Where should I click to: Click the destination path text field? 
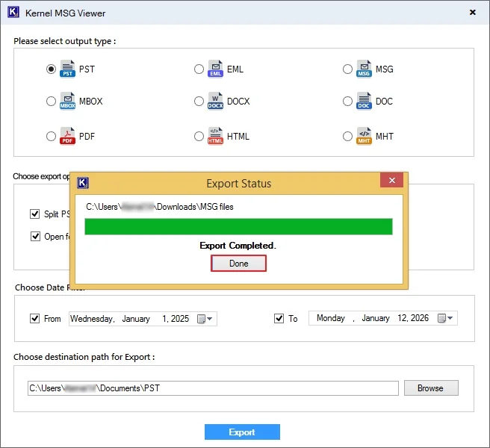tap(213, 388)
